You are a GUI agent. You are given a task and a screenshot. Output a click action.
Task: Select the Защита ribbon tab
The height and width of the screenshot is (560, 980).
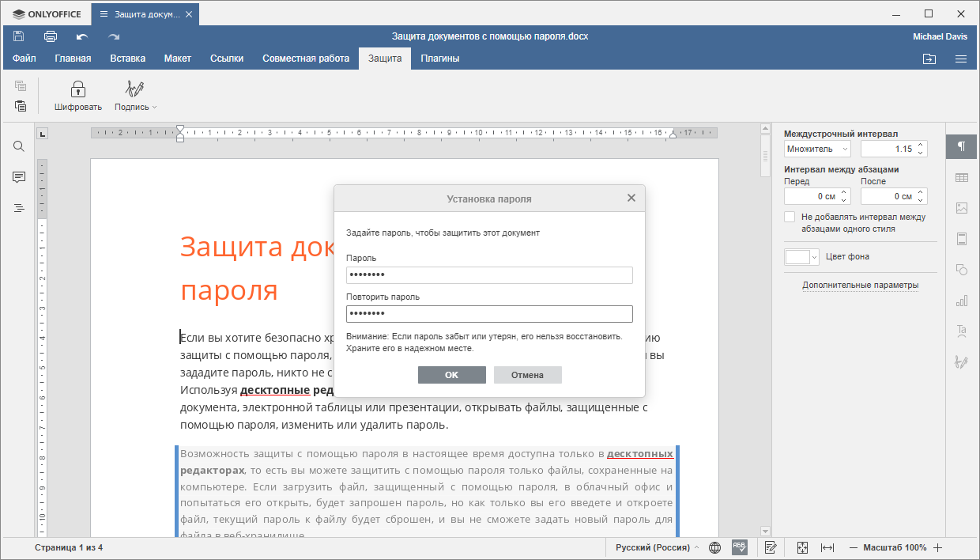click(x=385, y=59)
